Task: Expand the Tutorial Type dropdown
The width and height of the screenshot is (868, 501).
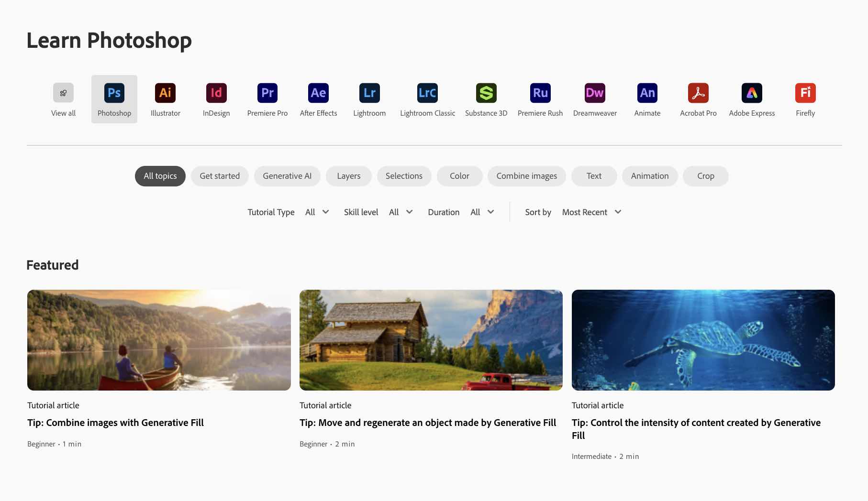Action: click(x=317, y=212)
